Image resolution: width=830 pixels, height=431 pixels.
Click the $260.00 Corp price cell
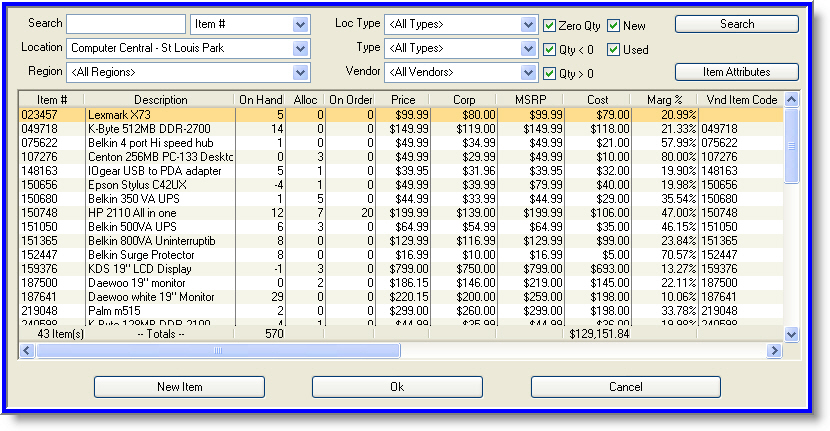[476, 311]
